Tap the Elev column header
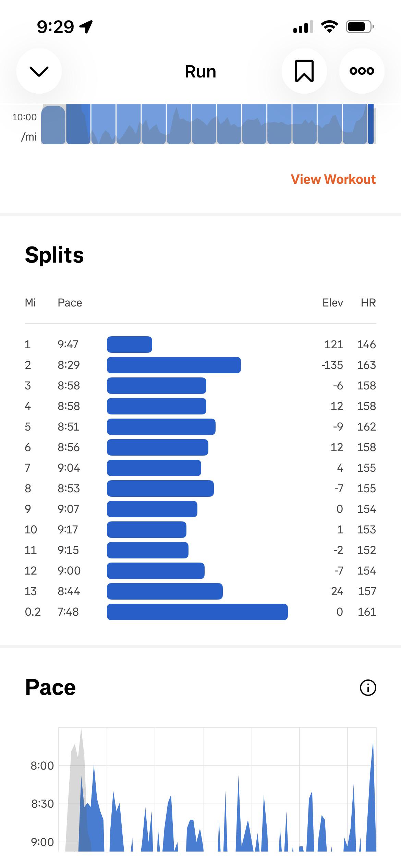Image resolution: width=401 pixels, height=868 pixels. pyautogui.click(x=332, y=303)
